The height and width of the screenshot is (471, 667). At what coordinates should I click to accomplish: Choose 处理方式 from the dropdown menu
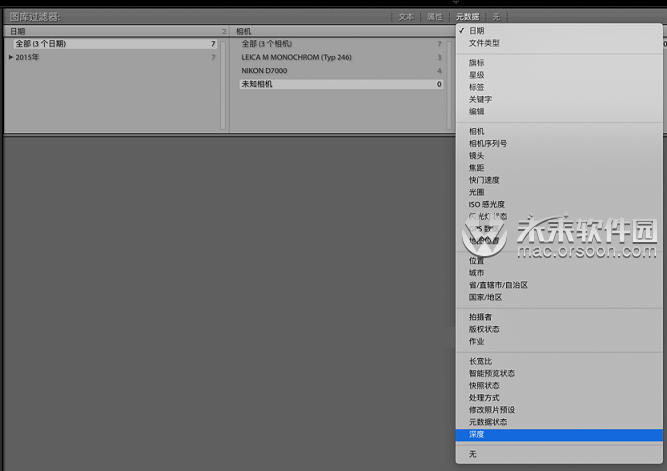[x=559, y=398]
